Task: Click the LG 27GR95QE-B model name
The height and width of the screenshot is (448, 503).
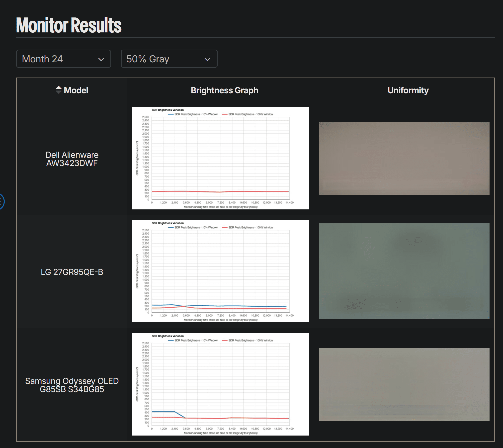Action: pyautogui.click(x=72, y=272)
